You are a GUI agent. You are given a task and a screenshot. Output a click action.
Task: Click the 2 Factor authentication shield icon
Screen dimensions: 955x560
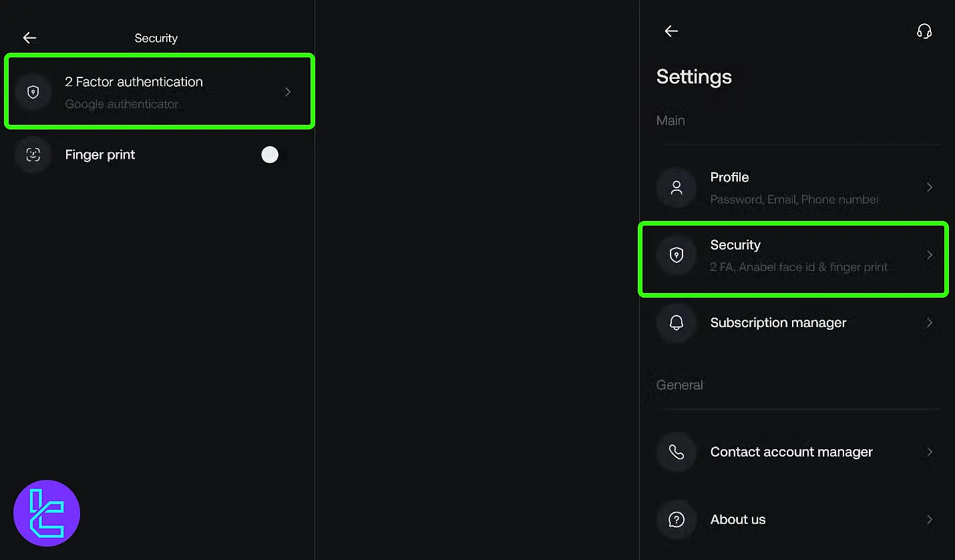[x=33, y=92]
